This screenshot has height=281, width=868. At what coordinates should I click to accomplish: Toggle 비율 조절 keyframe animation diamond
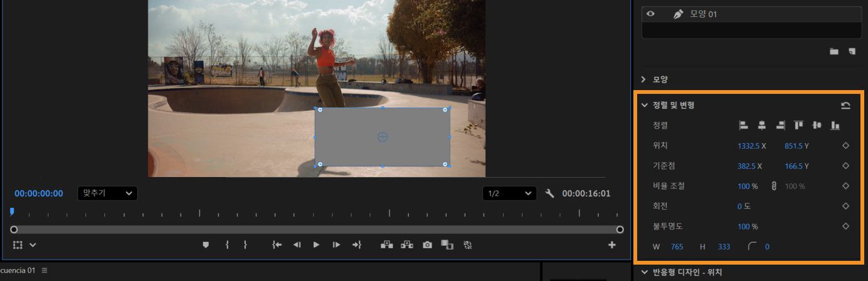pyautogui.click(x=845, y=186)
